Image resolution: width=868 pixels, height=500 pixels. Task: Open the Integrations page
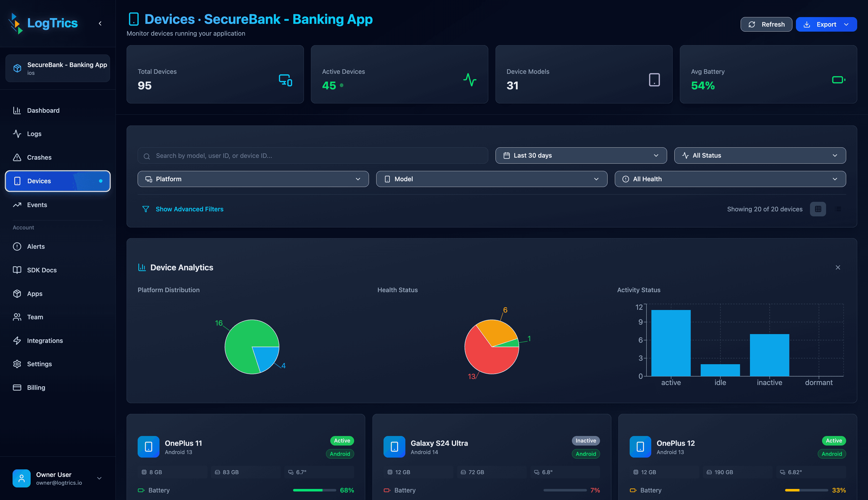[45, 340]
